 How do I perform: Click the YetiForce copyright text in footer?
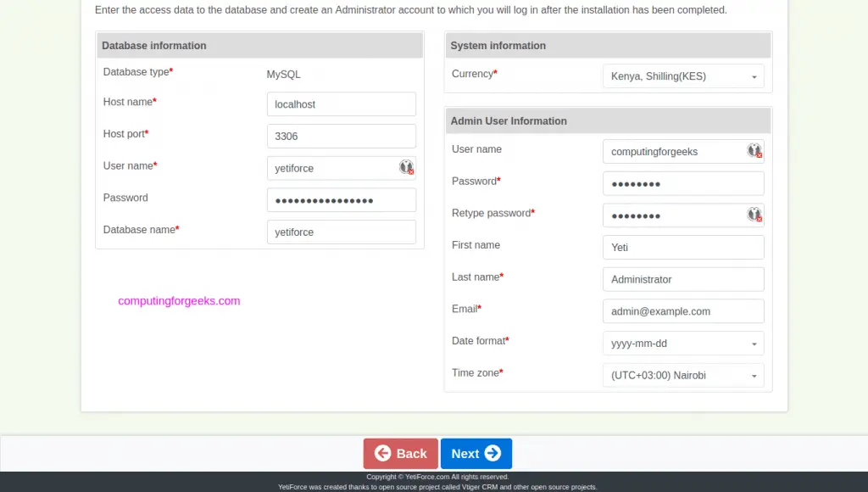(x=437, y=477)
